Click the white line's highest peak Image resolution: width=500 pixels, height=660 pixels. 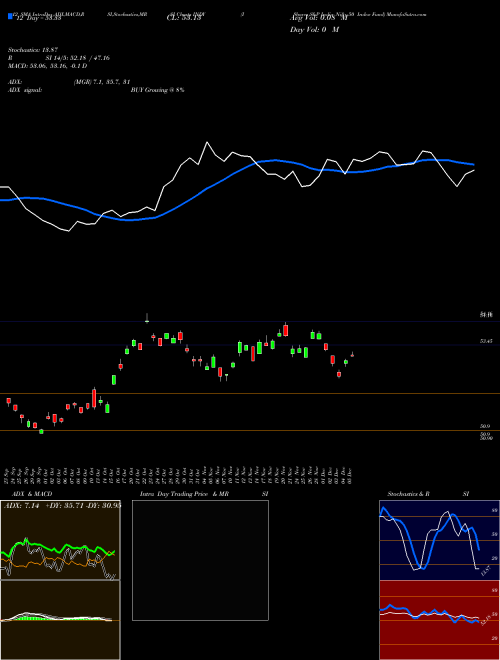coord(207,142)
